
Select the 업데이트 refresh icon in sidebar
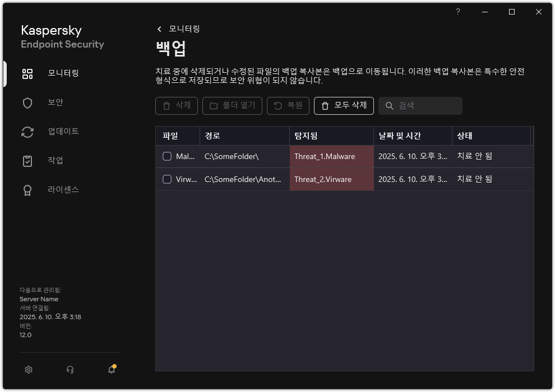tap(27, 132)
